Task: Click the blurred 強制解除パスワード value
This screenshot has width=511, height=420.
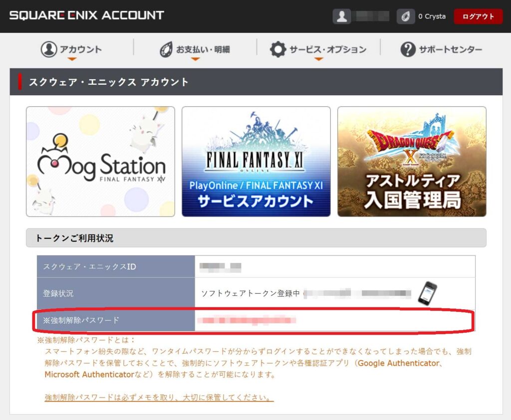Action: 247,320
